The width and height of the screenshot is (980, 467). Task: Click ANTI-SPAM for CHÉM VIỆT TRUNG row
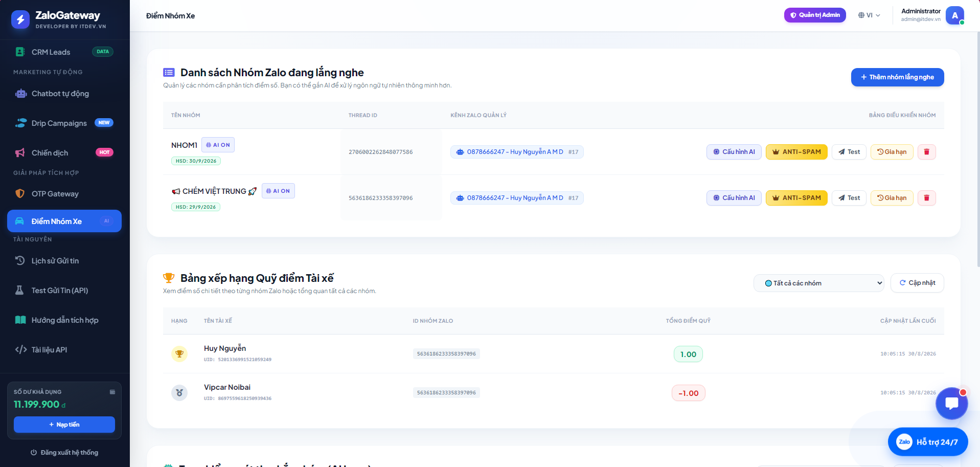point(796,198)
